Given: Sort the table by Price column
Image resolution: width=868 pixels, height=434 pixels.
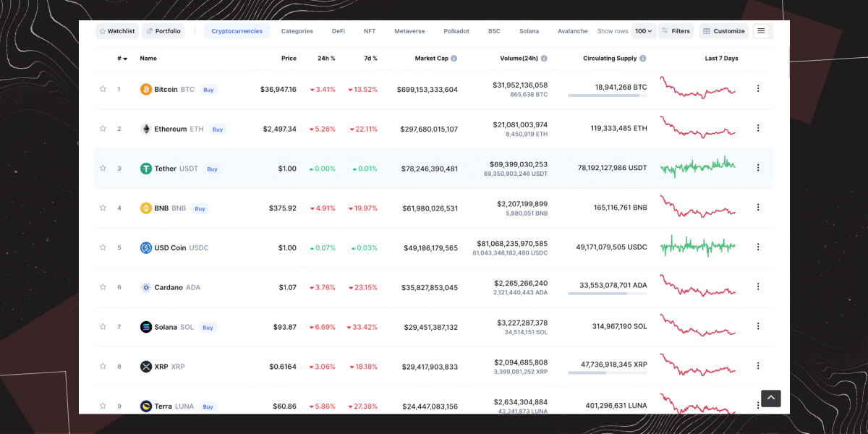Looking at the screenshot, I should click(x=289, y=59).
